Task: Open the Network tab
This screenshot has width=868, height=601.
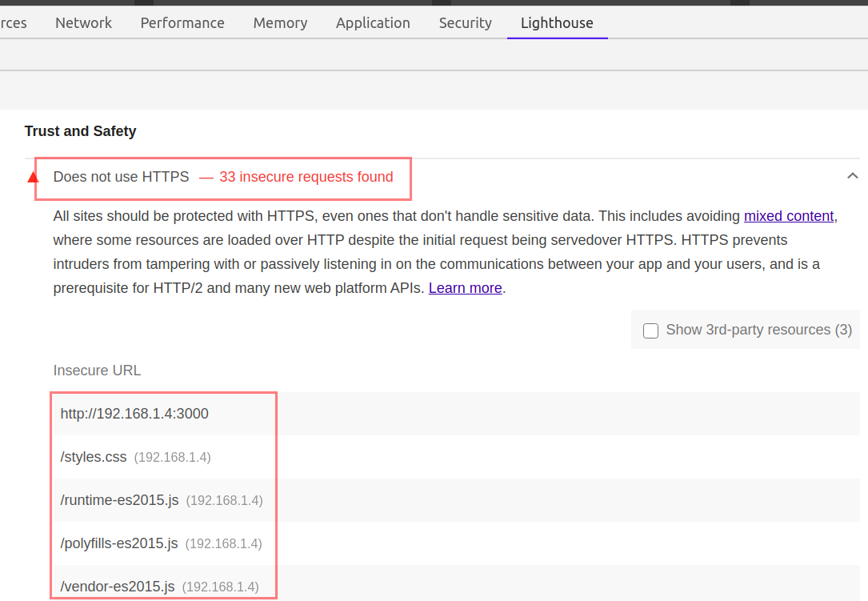Action: coord(83,22)
